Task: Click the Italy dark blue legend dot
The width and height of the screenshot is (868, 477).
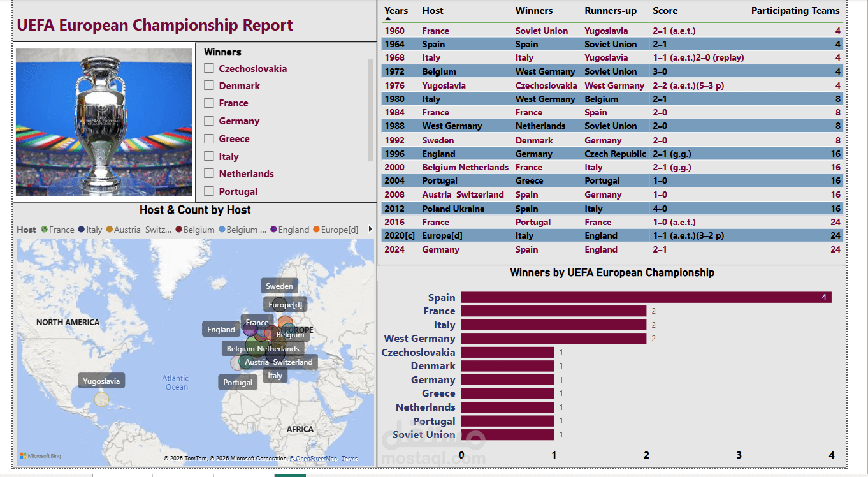Action: (x=81, y=230)
